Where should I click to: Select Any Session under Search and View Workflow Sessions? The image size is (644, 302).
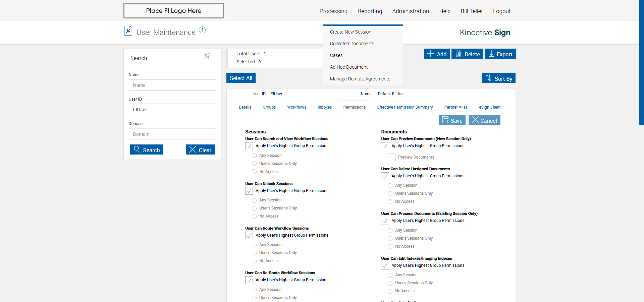(x=254, y=156)
